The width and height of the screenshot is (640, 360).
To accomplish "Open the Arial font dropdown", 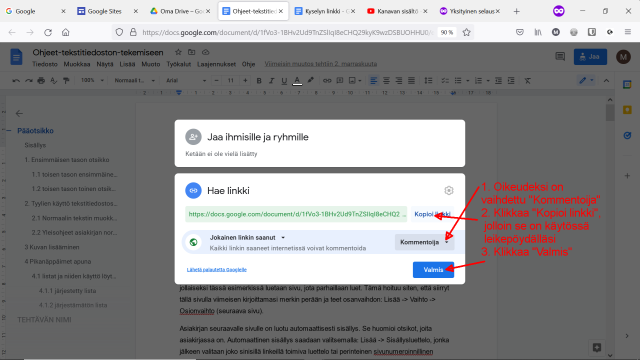I will tap(186, 80).
